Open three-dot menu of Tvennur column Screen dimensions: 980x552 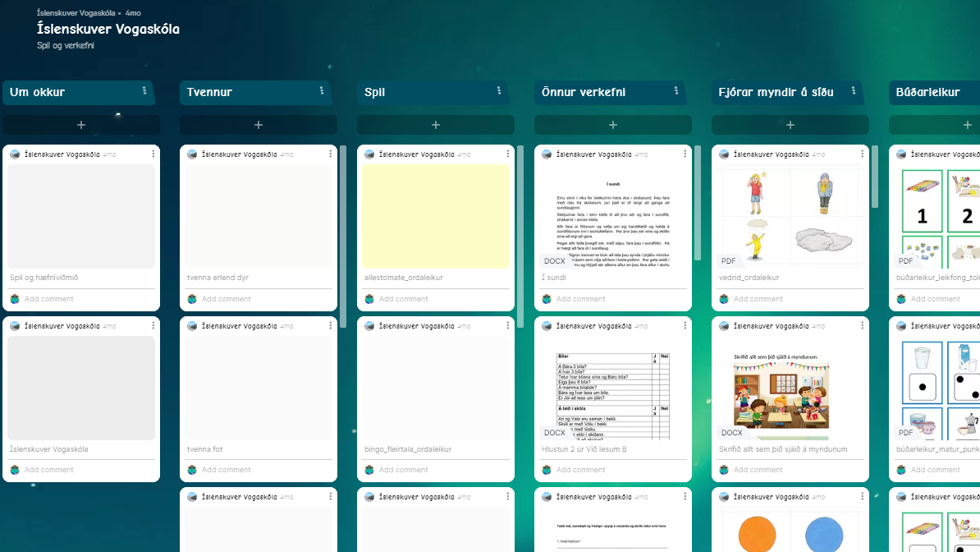click(322, 91)
